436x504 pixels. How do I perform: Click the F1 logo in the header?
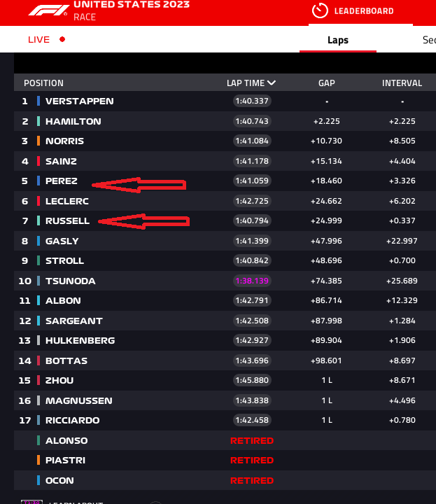[48, 10]
